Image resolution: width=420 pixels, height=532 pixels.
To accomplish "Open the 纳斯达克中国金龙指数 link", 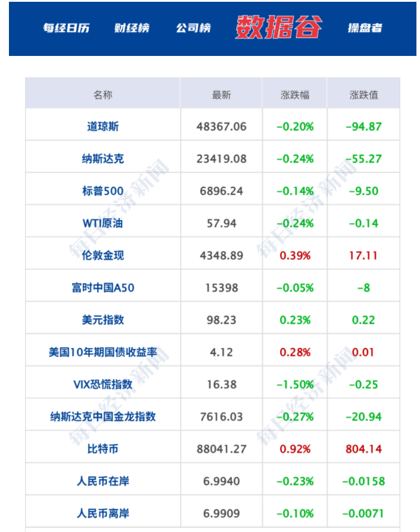I will 102,417.
